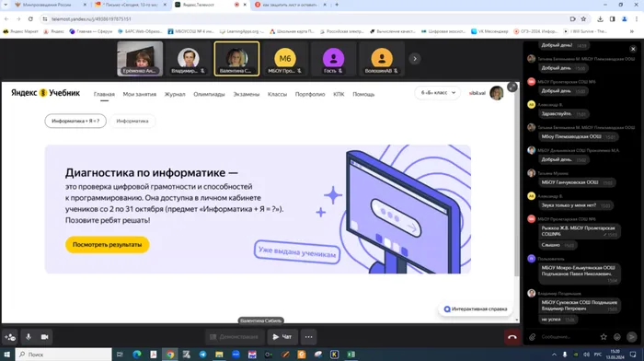Open the Яндекс Маркет bookmark
This screenshot has width=644, height=361.
21,31
